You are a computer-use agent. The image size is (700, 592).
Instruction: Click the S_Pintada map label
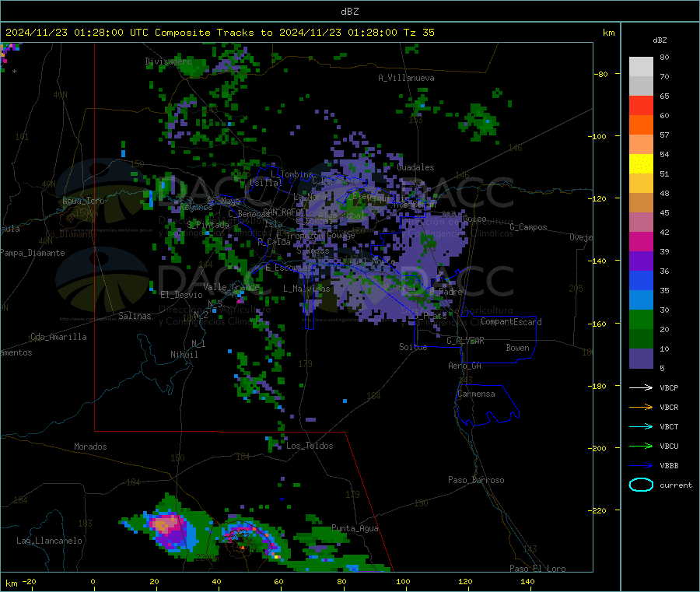208,225
